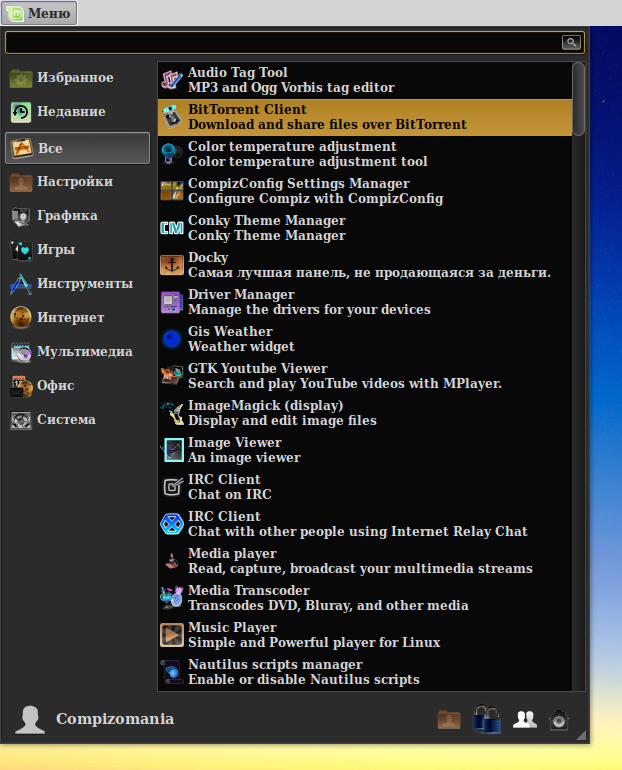Click the ImageMagick wizard icon
The height and width of the screenshot is (770, 622).
(172, 412)
